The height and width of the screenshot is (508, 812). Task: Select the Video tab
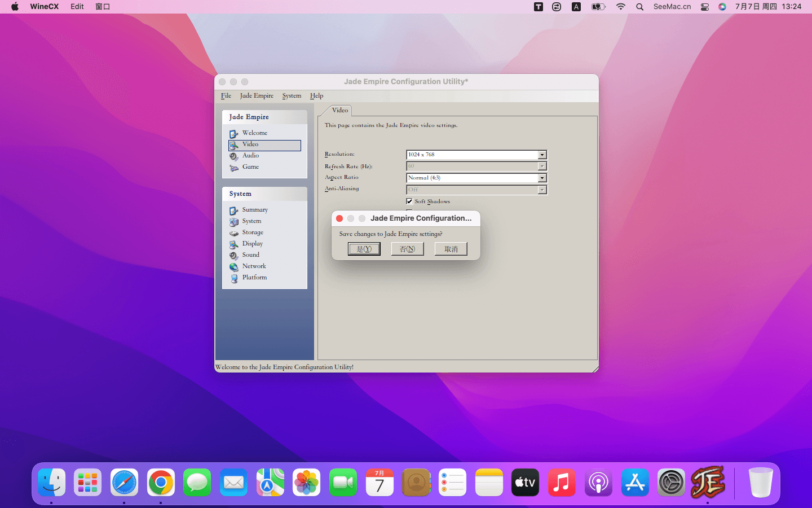340,110
